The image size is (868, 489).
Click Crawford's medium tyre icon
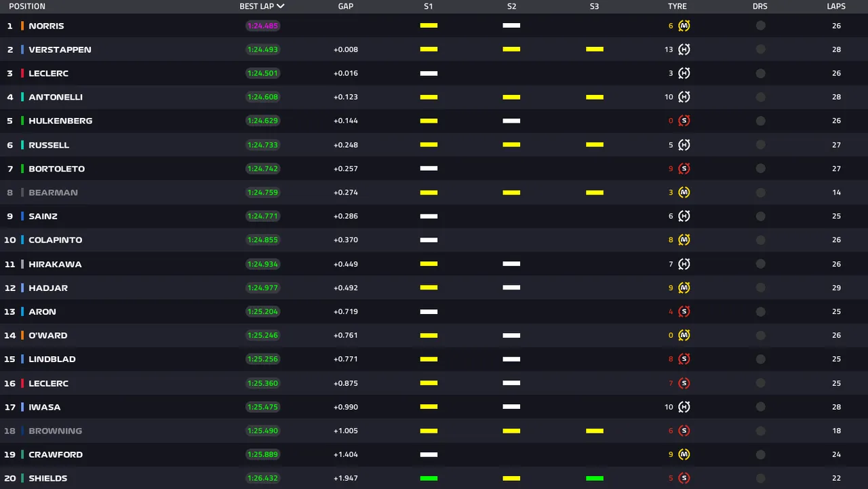pos(684,454)
